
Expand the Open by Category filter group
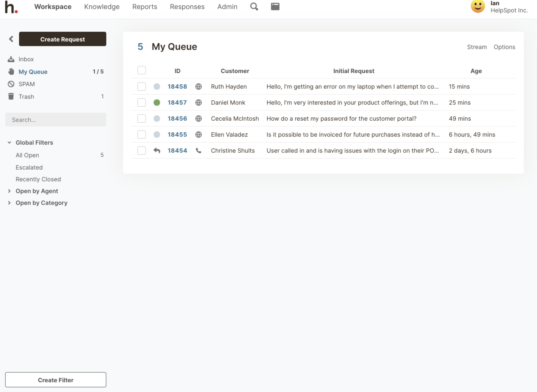click(x=9, y=203)
